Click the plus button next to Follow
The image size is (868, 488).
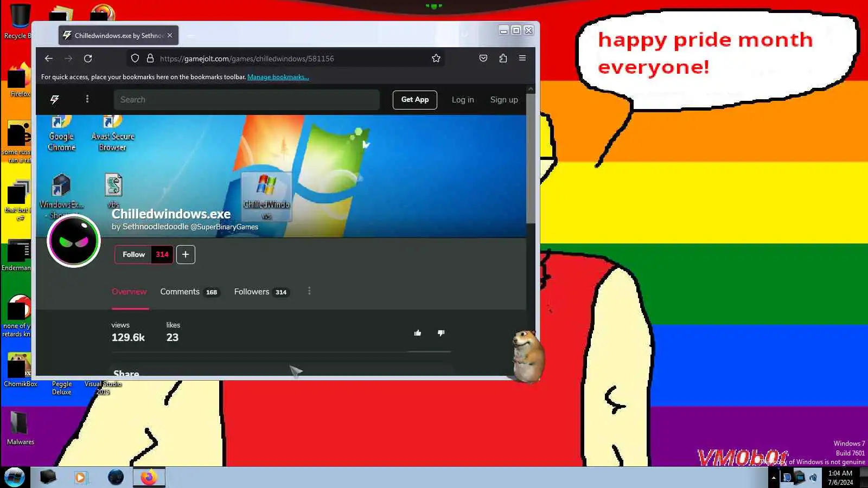point(186,254)
